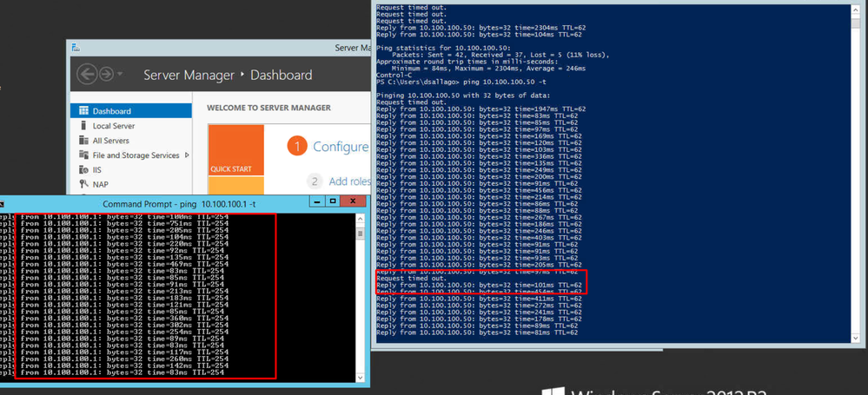Click the 'Packets: Sent = 42' line

coord(500,55)
